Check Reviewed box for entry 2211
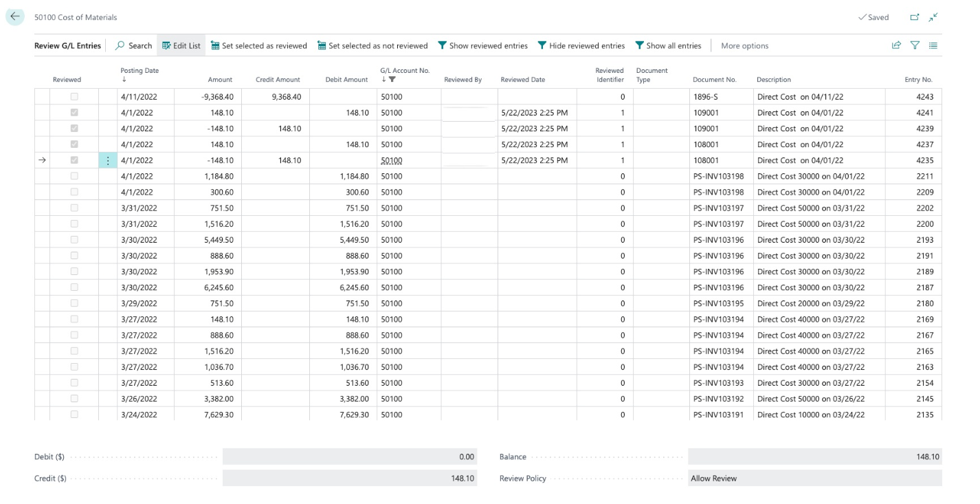The image size is (980, 504). (74, 176)
